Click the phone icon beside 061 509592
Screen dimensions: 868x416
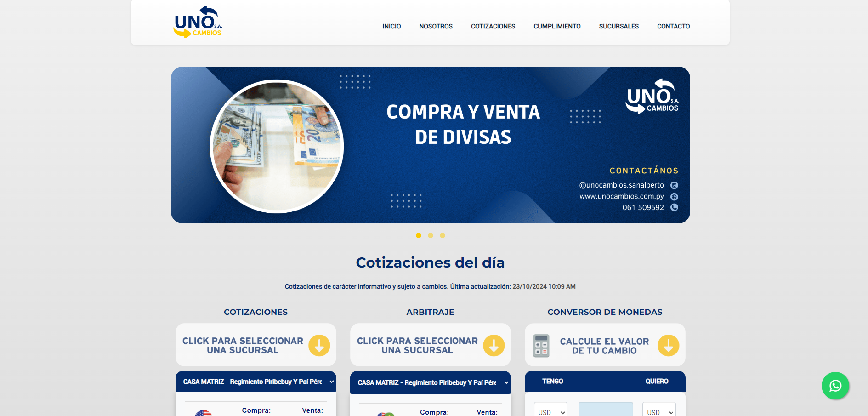(674, 207)
